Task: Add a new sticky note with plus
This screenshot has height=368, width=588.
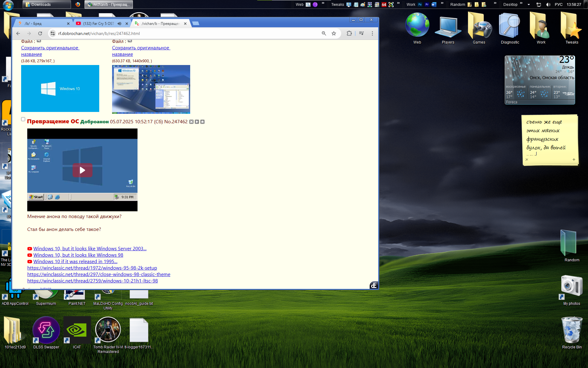Action: 574,159
